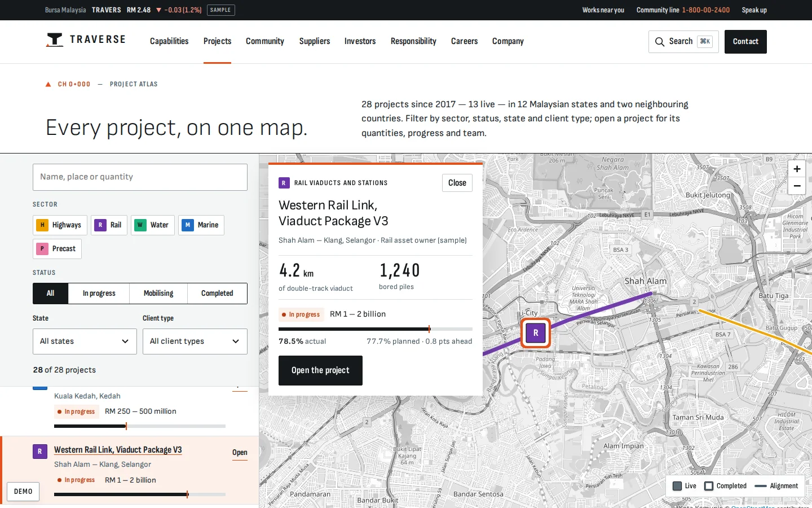Click the pink P Precast sector icon
This screenshot has width=812, height=508.
coord(42,248)
